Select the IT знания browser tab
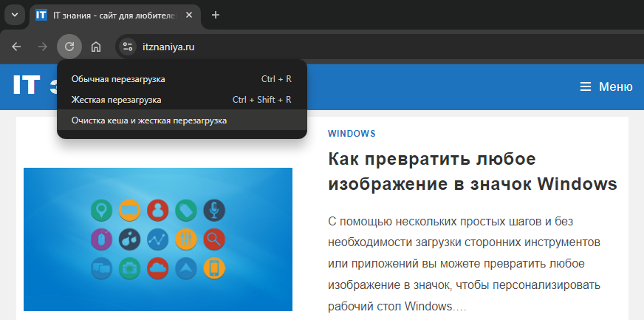Viewport: 644px width, 320px height. [115, 16]
